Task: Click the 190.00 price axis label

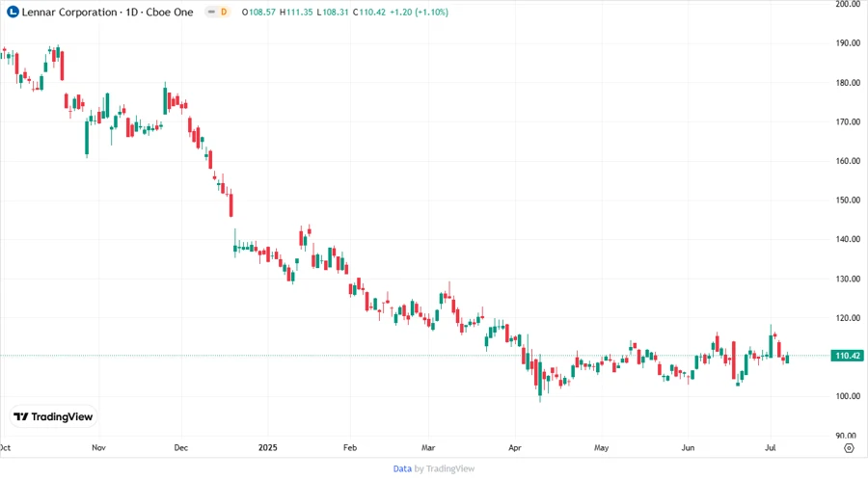Action: [x=848, y=43]
